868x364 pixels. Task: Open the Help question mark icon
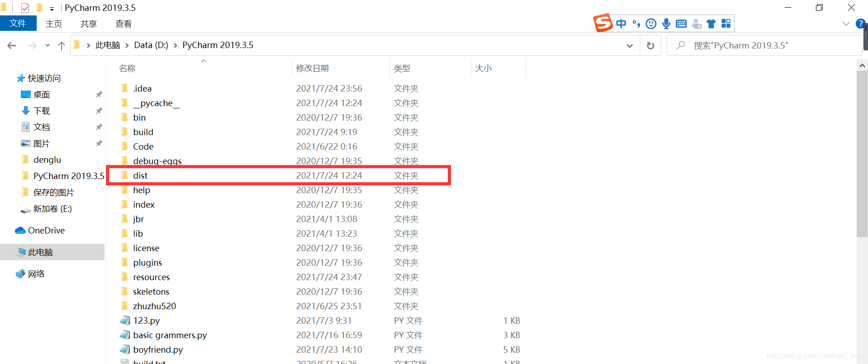861,24
